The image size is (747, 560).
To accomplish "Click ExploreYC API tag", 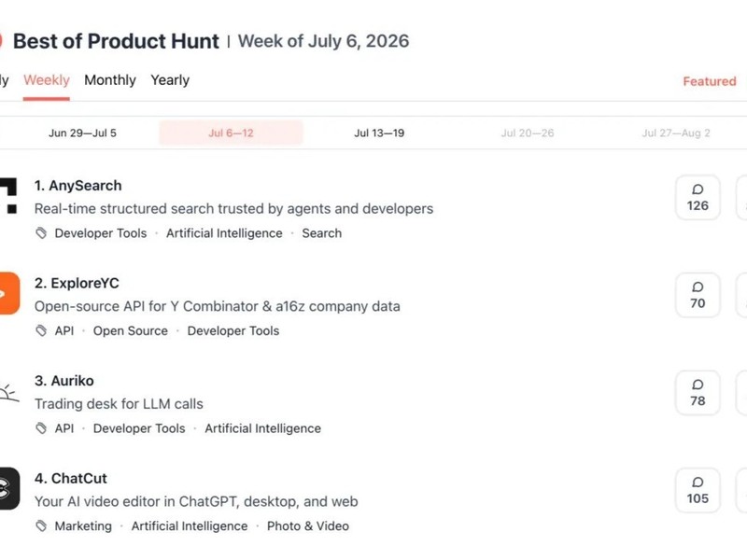I will coord(64,331).
